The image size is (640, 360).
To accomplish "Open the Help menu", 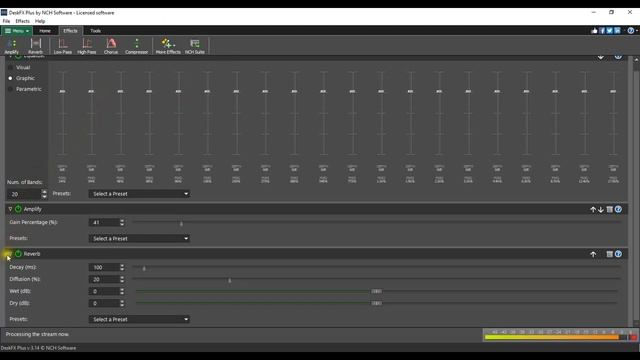I will [x=40, y=21].
